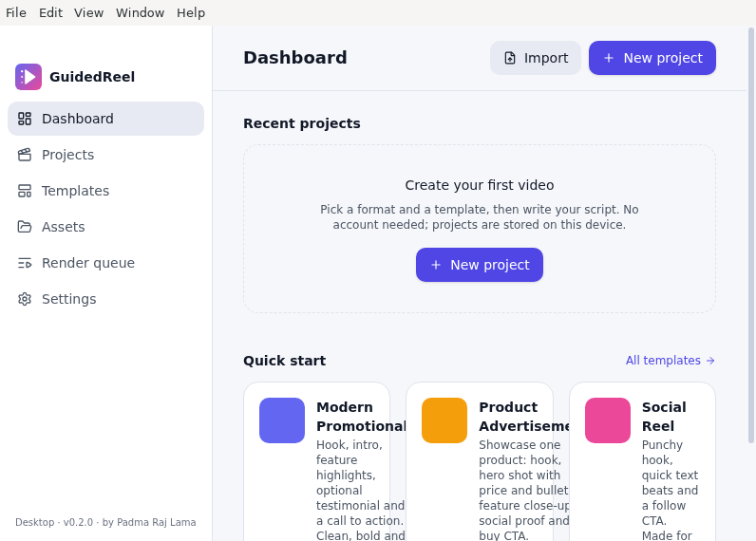
Task: Click the version text 'Desktop · v0.2.0'
Action: pyautogui.click(x=54, y=522)
